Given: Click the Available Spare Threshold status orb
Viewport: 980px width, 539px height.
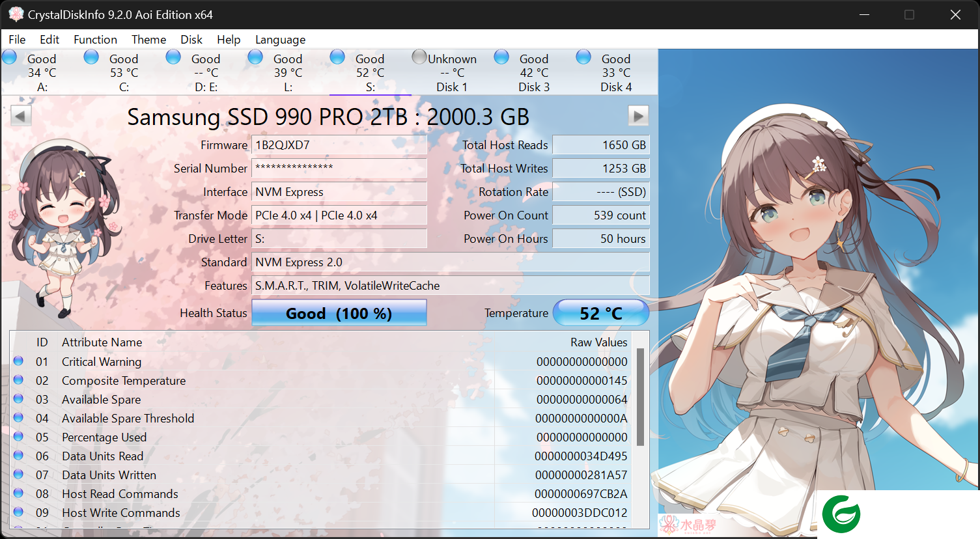Looking at the screenshot, I should (18, 417).
